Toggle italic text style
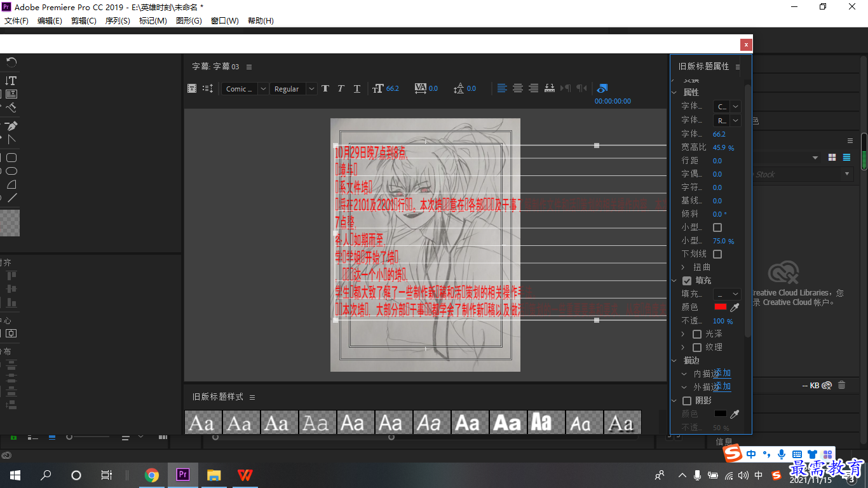This screenshot has width=868, height=488. click(341, 88)
